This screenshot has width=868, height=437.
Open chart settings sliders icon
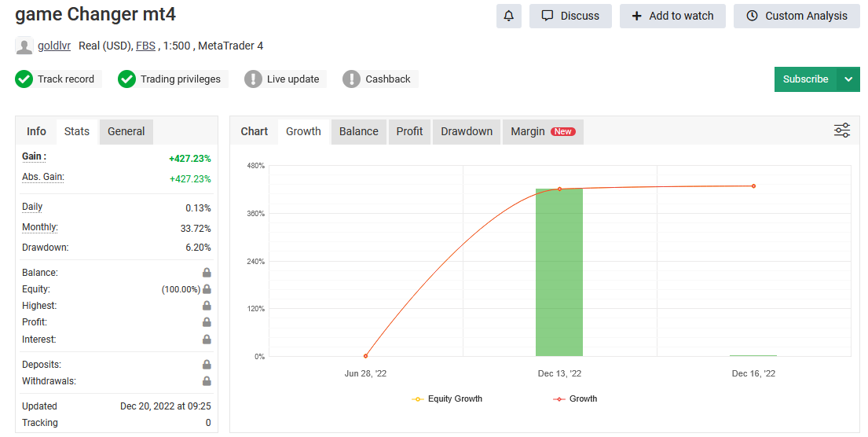click(x=842, y=130)
